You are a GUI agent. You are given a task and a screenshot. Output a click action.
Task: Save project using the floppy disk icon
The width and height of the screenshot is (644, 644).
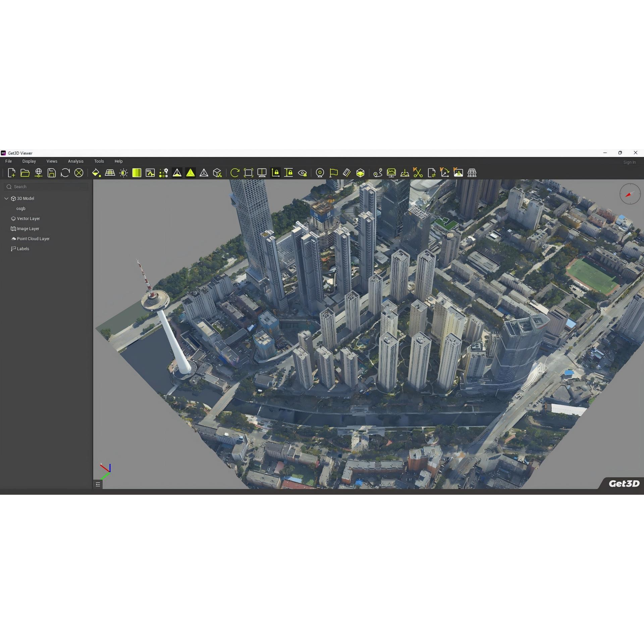tap(52, 173)
